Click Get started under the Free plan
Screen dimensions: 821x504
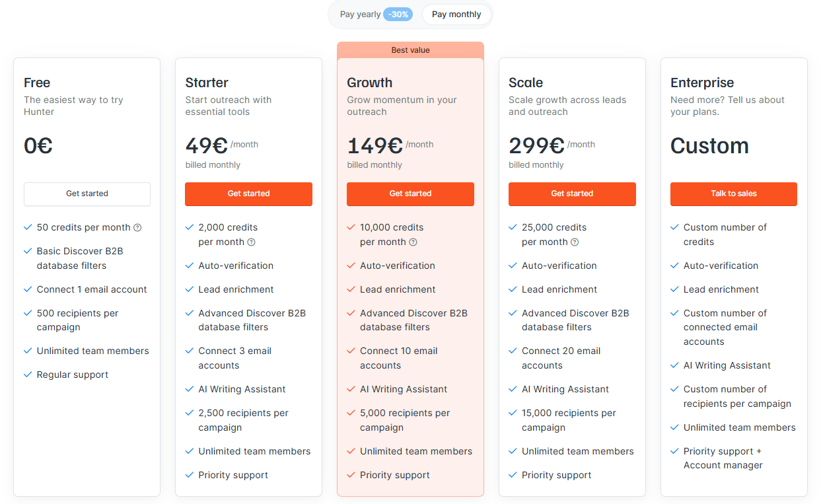point(87,194)
